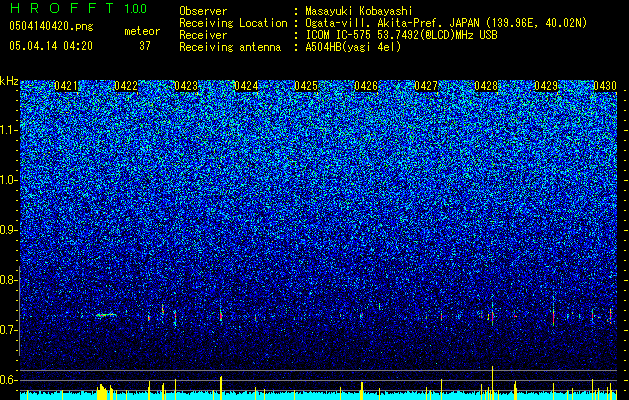Click the Receiver label
This screenshot has height=400, width=629.
coord(203,35)
